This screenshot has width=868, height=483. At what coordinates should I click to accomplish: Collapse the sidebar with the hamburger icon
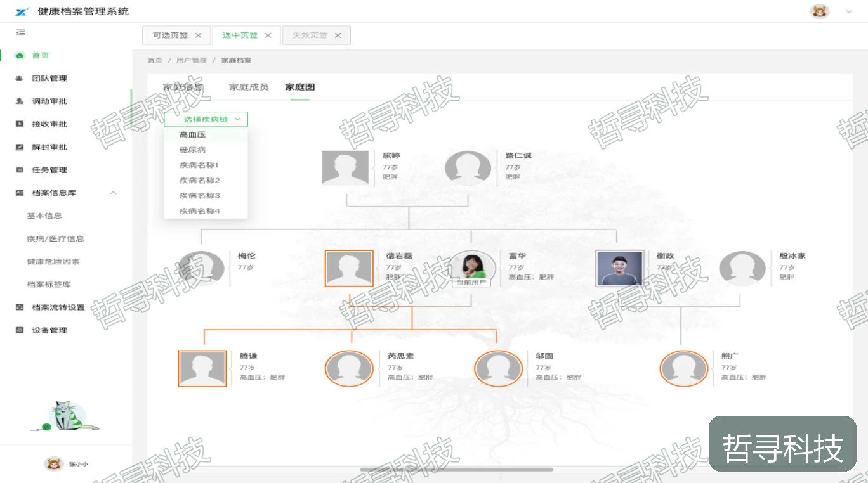point(20,32)
